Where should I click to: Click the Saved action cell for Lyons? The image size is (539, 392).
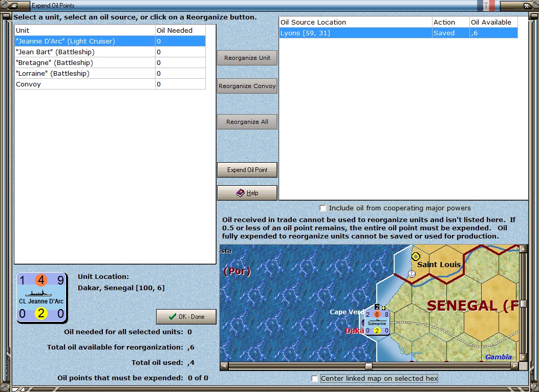point(450,33)
